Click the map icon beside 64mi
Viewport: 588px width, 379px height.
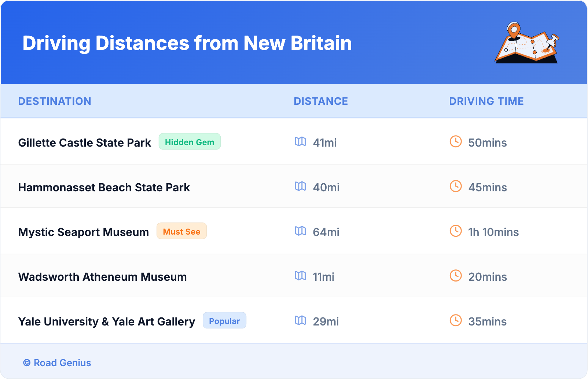coord(300,231)
